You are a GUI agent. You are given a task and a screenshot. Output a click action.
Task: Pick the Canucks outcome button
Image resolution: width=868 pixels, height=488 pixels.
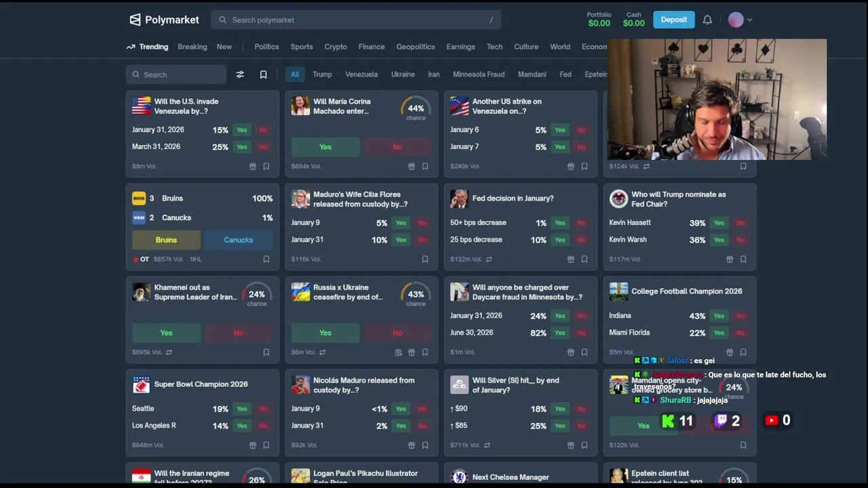(x=238, y=240)
